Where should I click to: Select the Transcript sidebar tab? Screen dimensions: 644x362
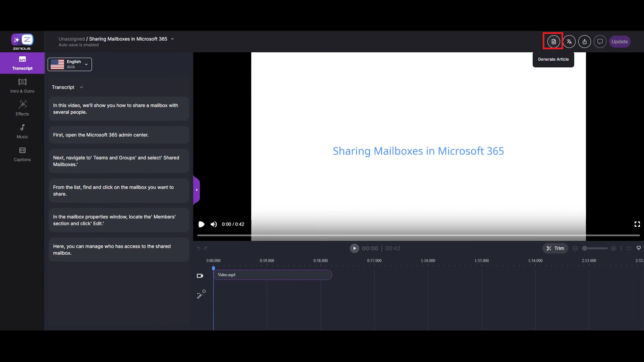(22, 63)
